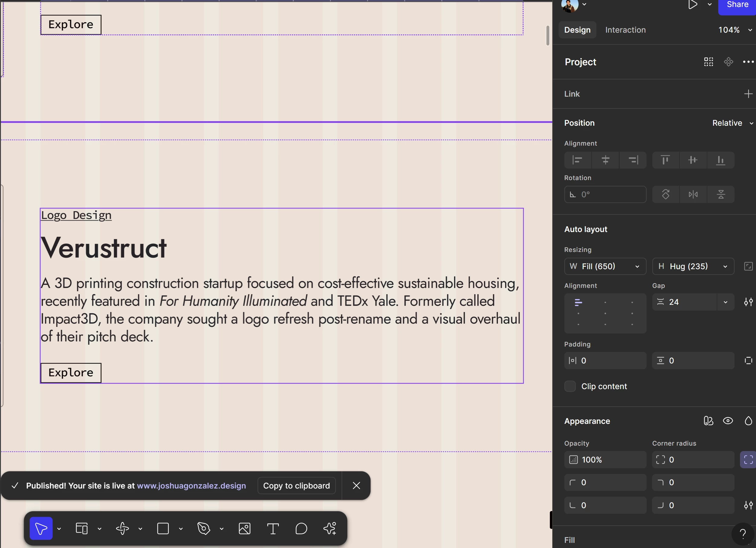756x548 pixels.
Task: Click the appearance styles icon
Action: pos(708,421)
